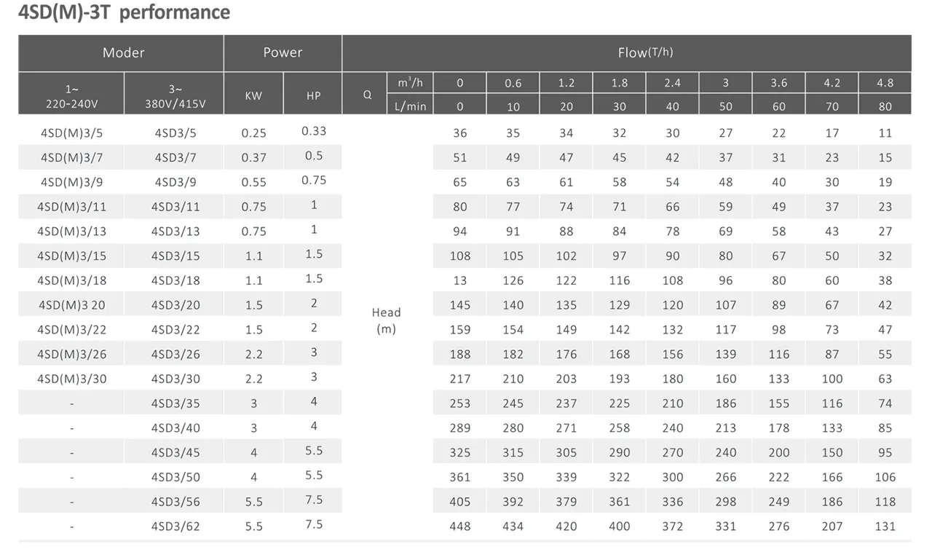Select the head value 253
This screenshot has height=560, width=932.
(x=460, y=403)
